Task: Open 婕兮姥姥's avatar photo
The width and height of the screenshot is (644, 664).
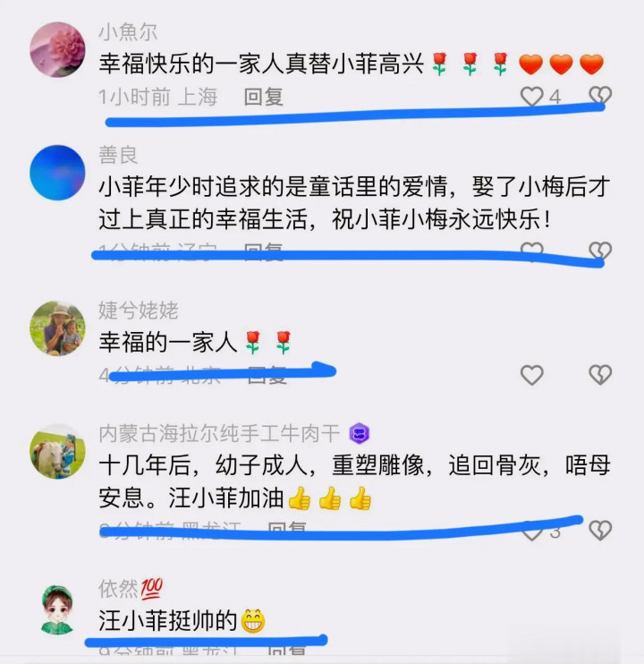Action: pyautogui.click(x=57, y=328)
